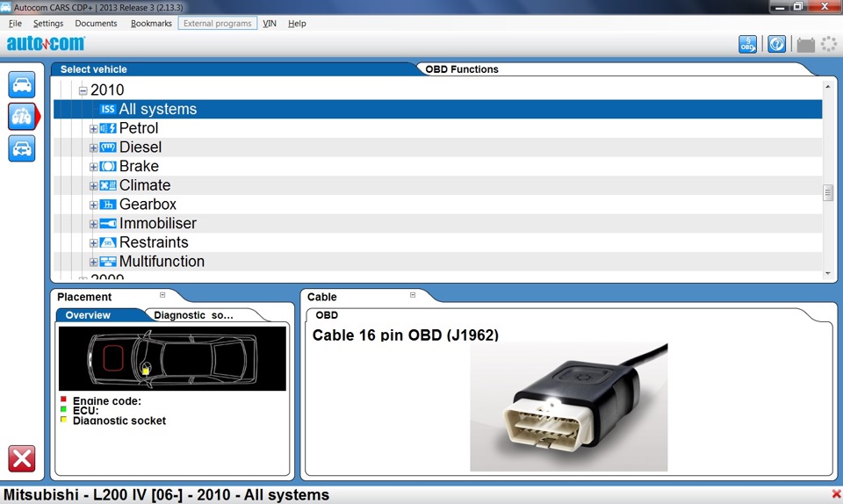Image resolution: width=843 pixels, height=504 pixels.
Task: Click the Brake system icon
Action: (107, 167)
